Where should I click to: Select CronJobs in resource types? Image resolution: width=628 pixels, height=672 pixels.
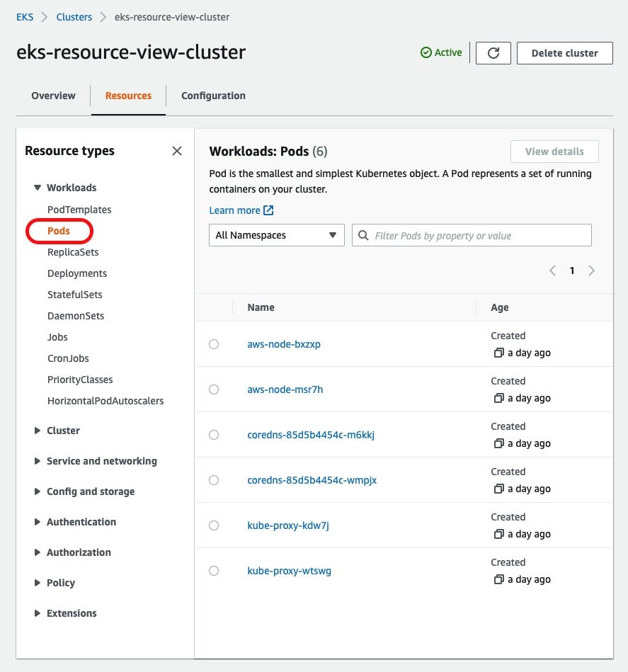click(68, 358)
